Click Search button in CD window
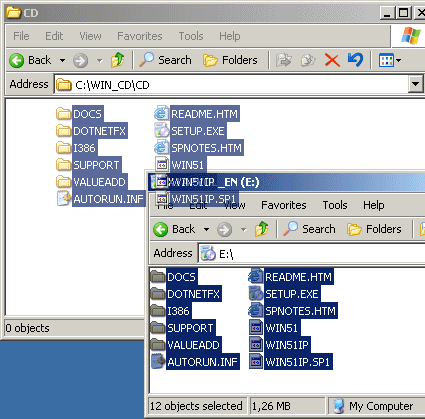This screenshot has width=425, height=419. pos(165,60)
